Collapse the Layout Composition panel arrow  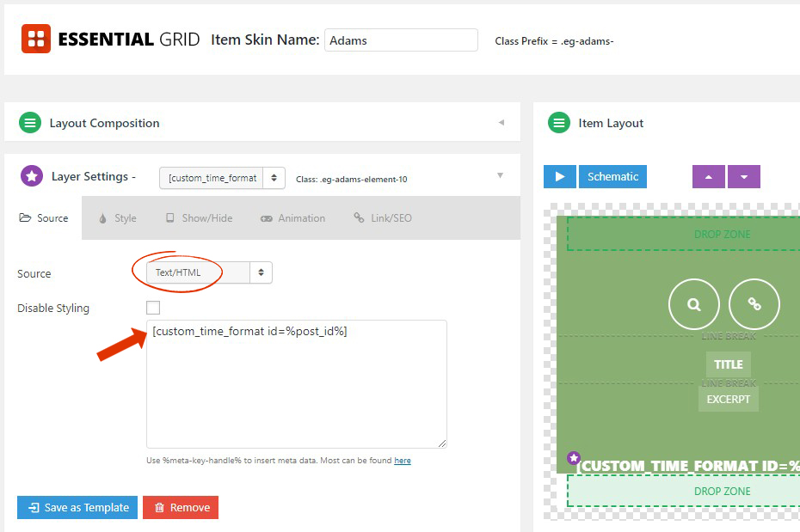coord(502,122)
